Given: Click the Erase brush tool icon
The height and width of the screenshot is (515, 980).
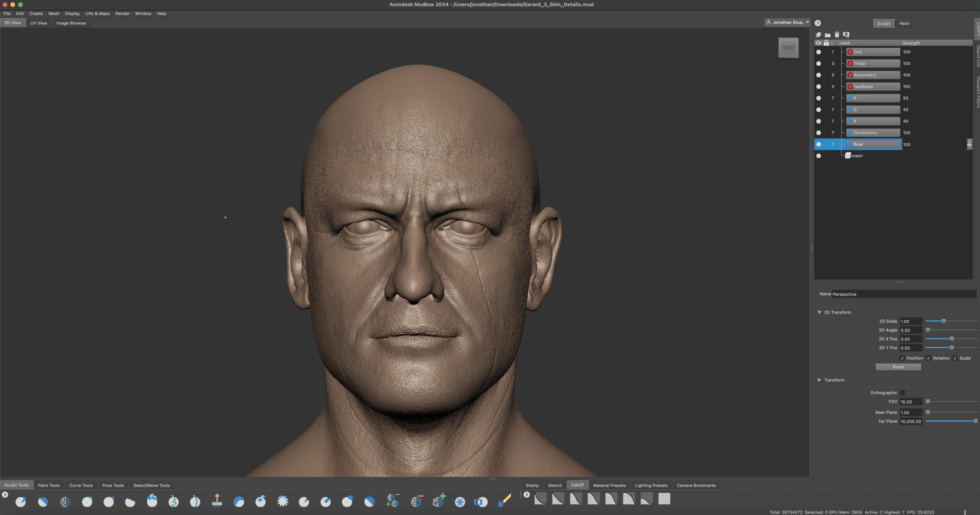Looking at the screenshot, I should (x=504, y=501).
